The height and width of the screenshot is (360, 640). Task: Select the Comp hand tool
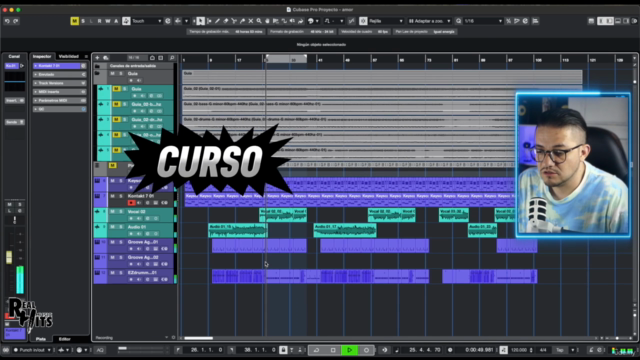[x=267, y=21]
